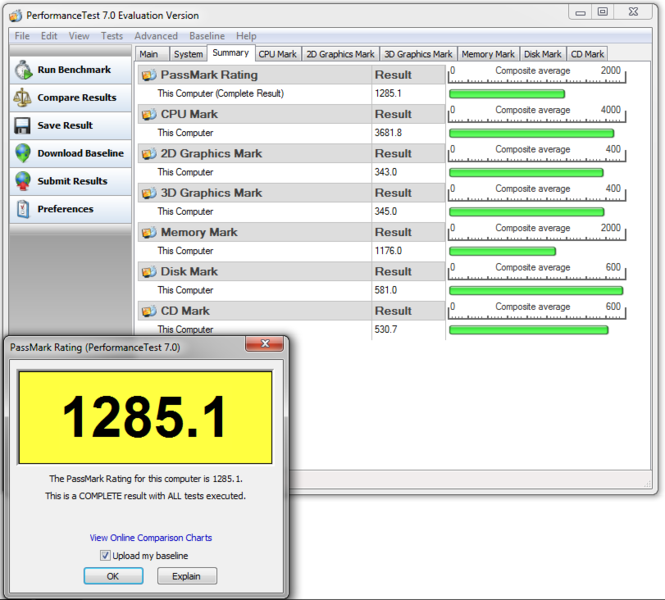Open the Advanced menu

click(156, 36)
